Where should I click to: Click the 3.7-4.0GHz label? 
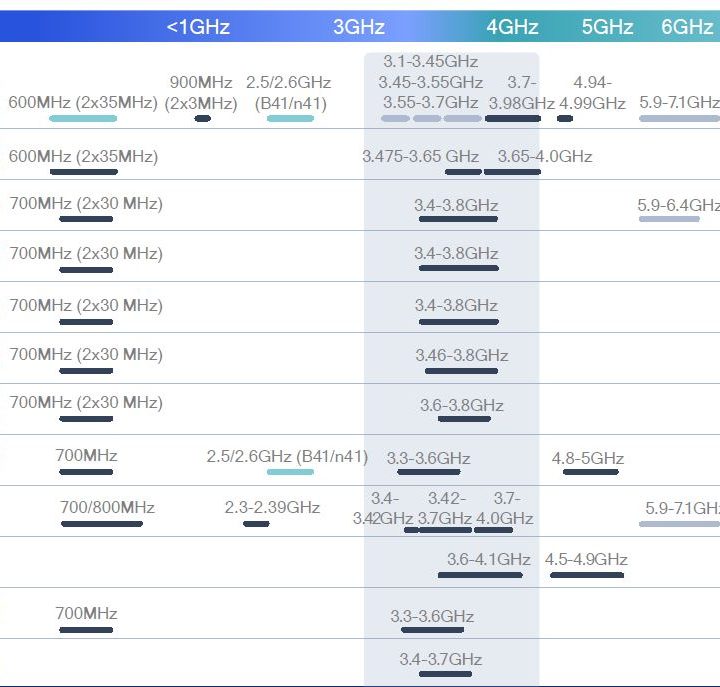click(x=504, y=508)
